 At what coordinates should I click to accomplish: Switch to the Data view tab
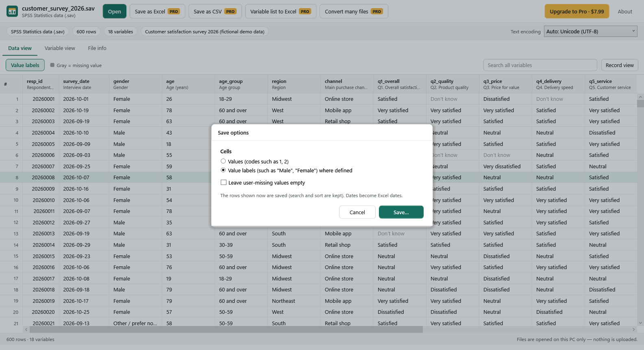click(20, 48)
